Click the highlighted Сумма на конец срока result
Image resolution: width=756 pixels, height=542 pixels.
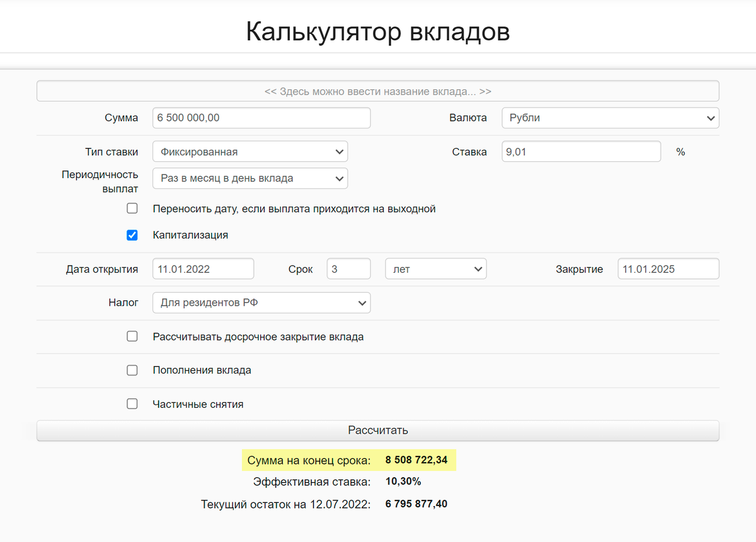pos(348,460)
